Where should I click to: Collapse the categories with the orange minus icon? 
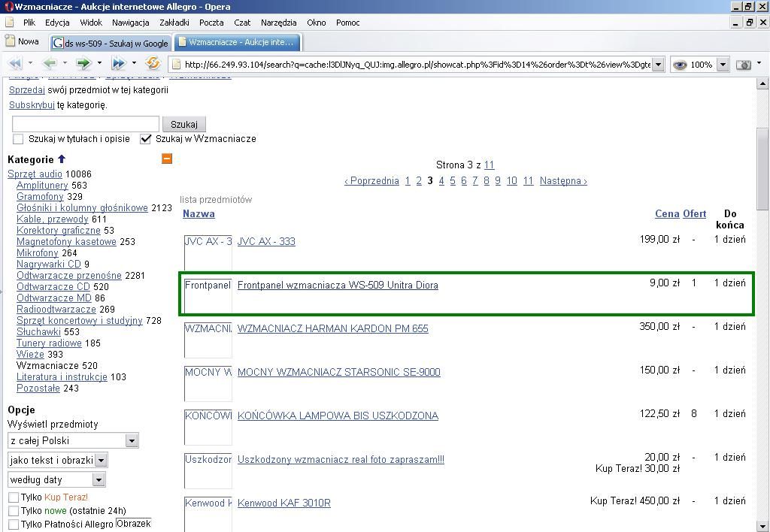click(x=167, y=159)
